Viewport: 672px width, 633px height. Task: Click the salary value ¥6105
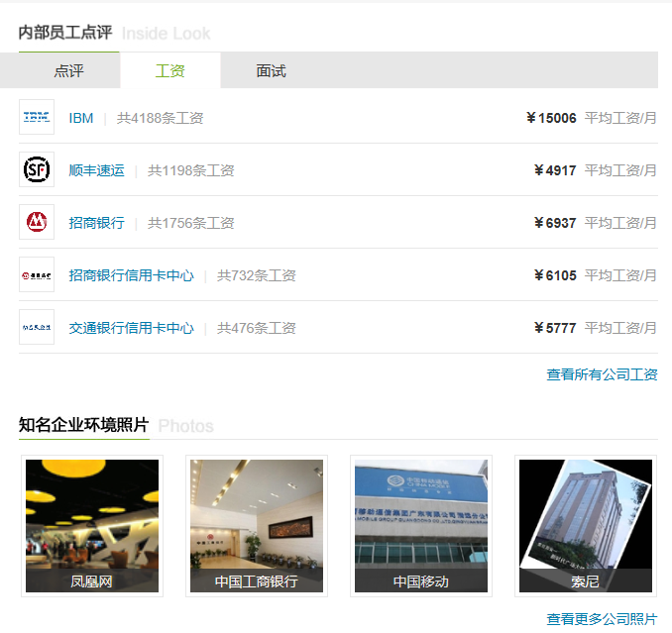555,275
